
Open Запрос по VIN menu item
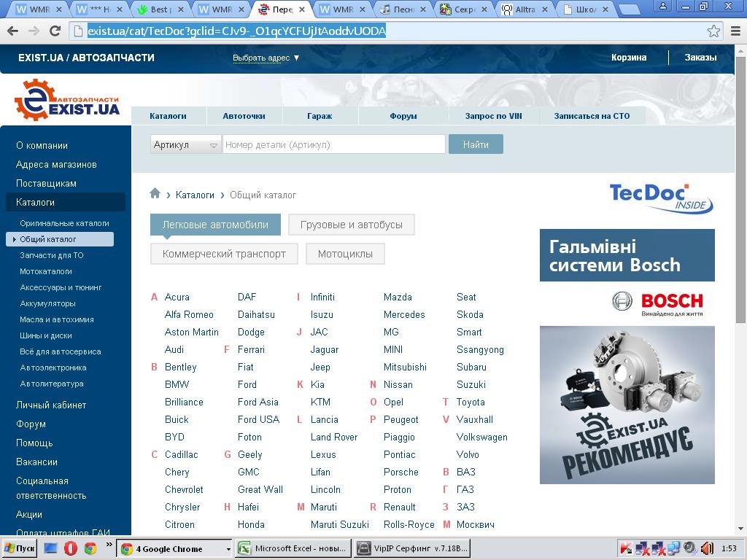pyautogui.click(x=494, y=116)
